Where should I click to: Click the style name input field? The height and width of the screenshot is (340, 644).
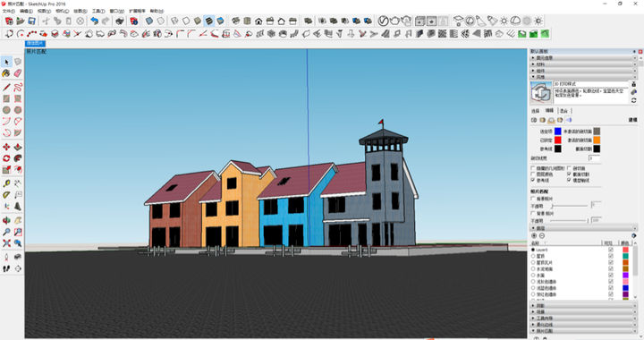tap(590, 84)
